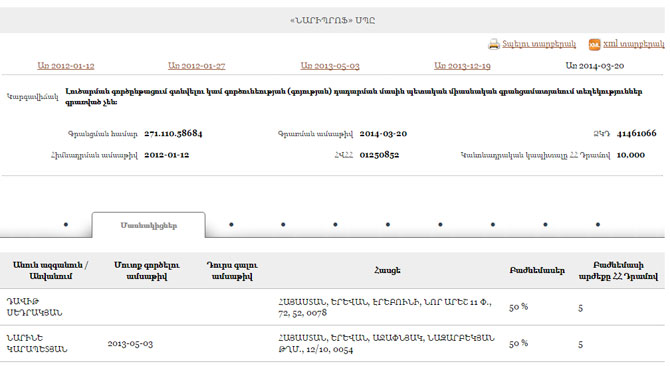This screenshot has width=670, height=366.
Task: Click the registration date 2014-03-20 value
Action: click(383, 134)
